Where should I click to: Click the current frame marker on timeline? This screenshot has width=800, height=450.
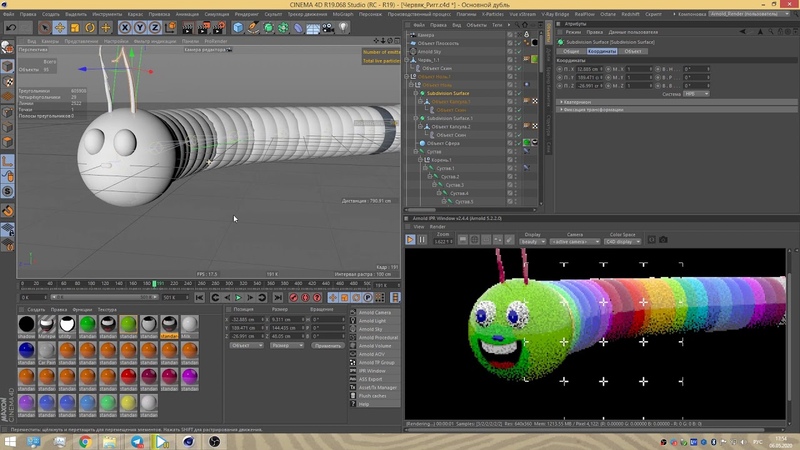[x=154, y=283]
